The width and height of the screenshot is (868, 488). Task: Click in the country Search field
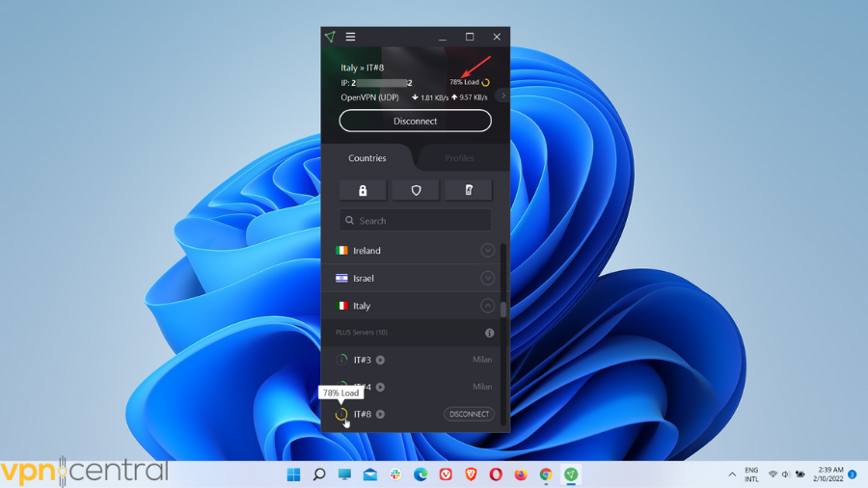click(416, 221)
